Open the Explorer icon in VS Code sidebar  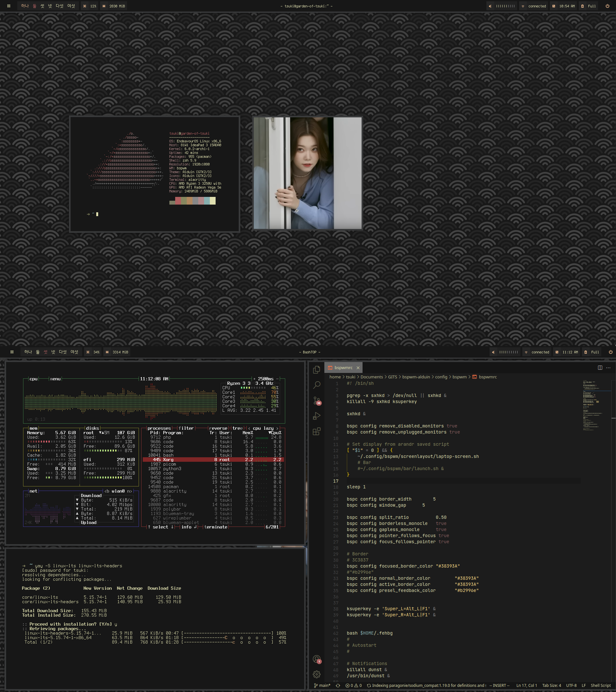click(x=317, y=369)
